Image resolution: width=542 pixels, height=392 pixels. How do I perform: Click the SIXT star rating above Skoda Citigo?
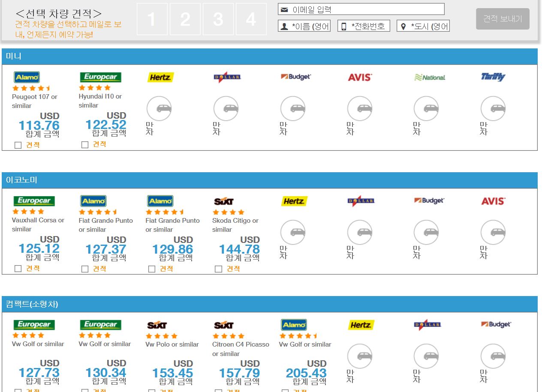click(x=229, y=212)
